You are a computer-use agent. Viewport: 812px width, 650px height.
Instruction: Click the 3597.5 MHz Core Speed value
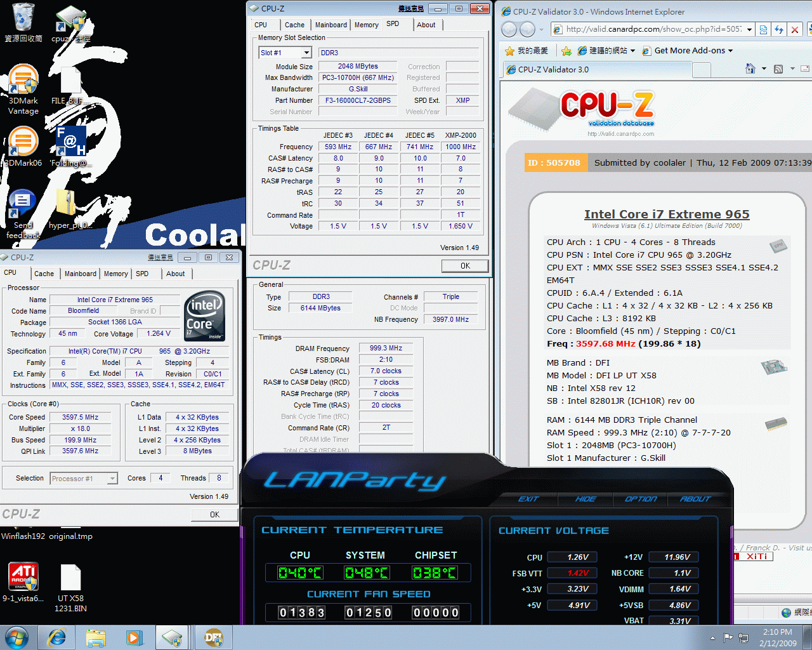(80, 417)
